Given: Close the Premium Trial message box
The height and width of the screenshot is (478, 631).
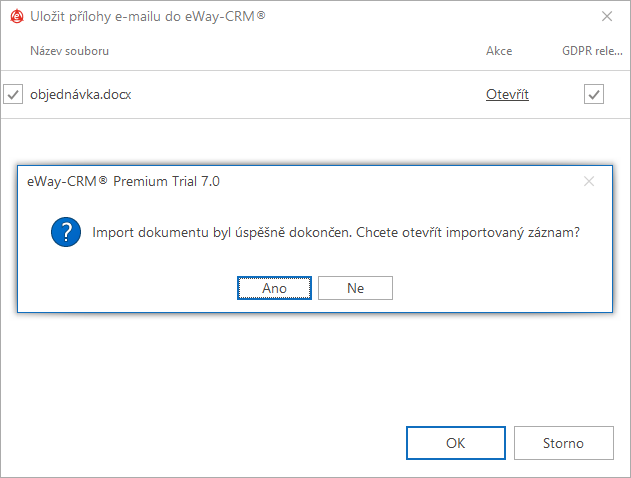Looking at the screenshot, I should 589,181.
